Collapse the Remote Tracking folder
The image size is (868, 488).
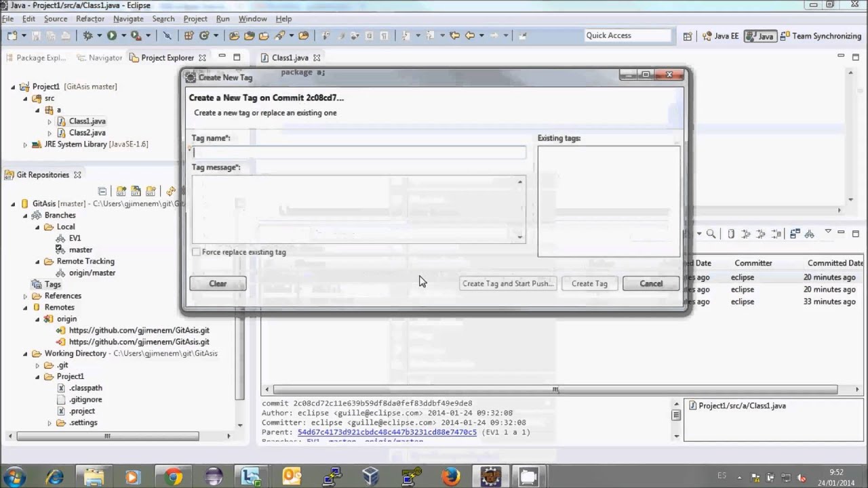38,262
